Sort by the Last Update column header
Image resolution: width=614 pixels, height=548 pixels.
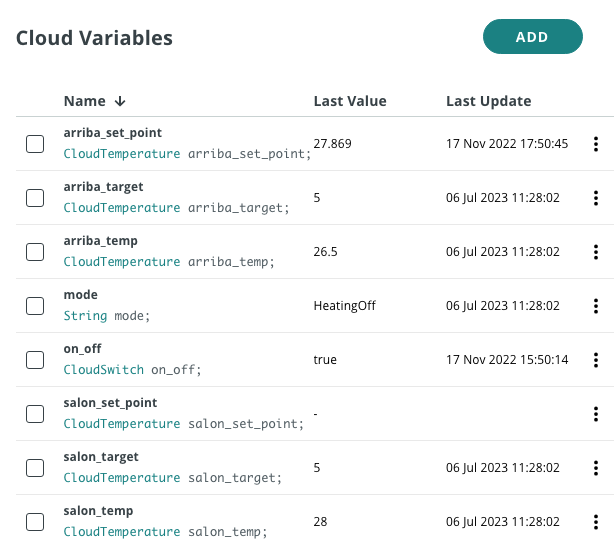(488, 101)
